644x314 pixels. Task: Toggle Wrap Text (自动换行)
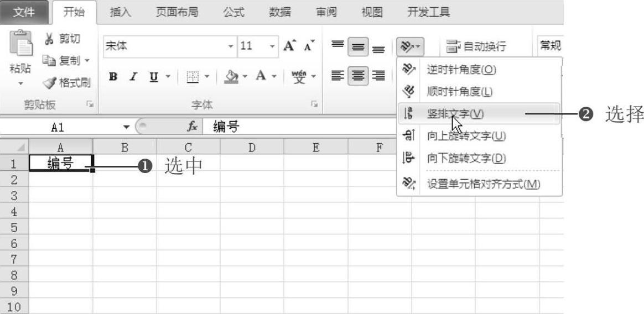476,46
